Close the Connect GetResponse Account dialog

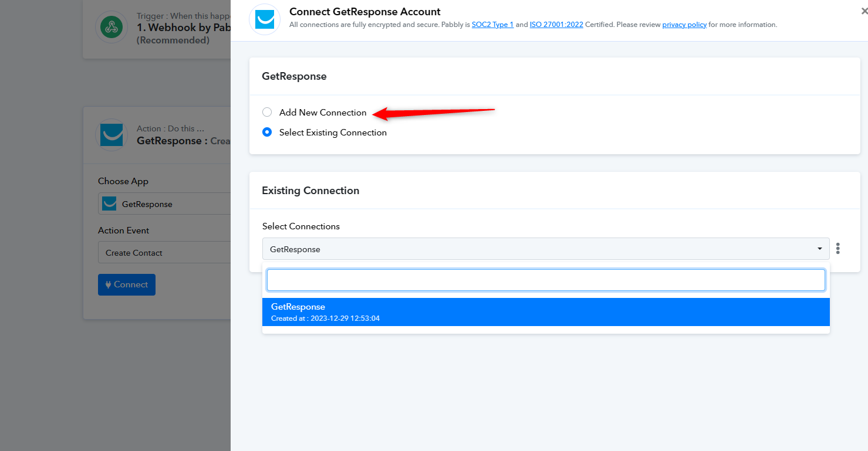click(864, 11)
